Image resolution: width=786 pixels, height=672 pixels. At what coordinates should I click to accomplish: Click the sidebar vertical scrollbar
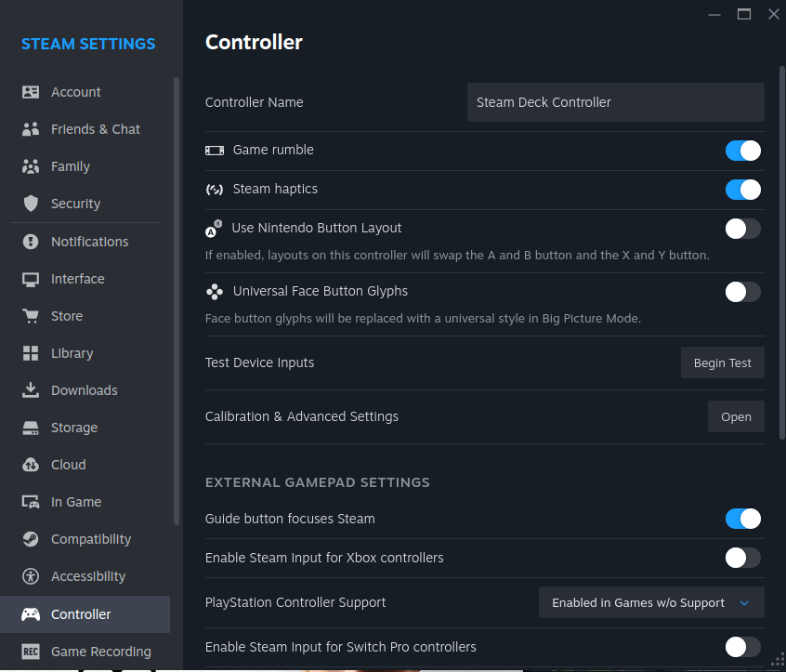pos(177,297)
